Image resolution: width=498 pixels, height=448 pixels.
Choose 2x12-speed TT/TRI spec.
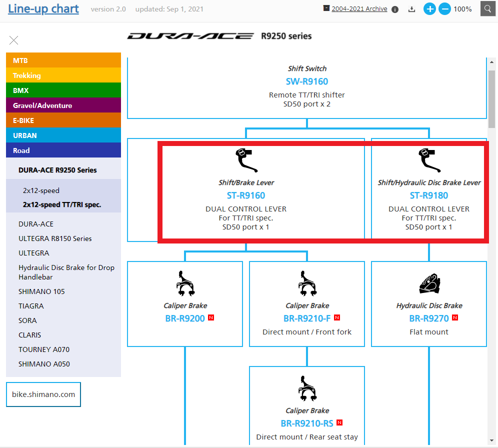click(x=62, y=205)
